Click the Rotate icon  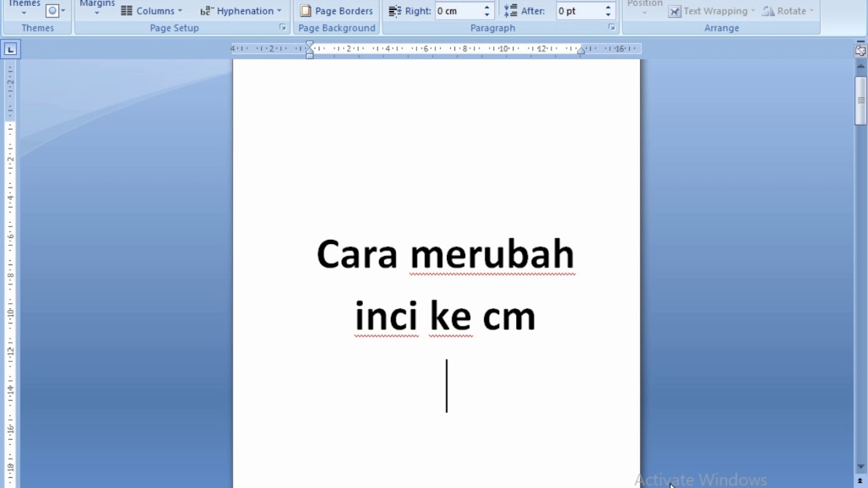(x=768, y=11)
